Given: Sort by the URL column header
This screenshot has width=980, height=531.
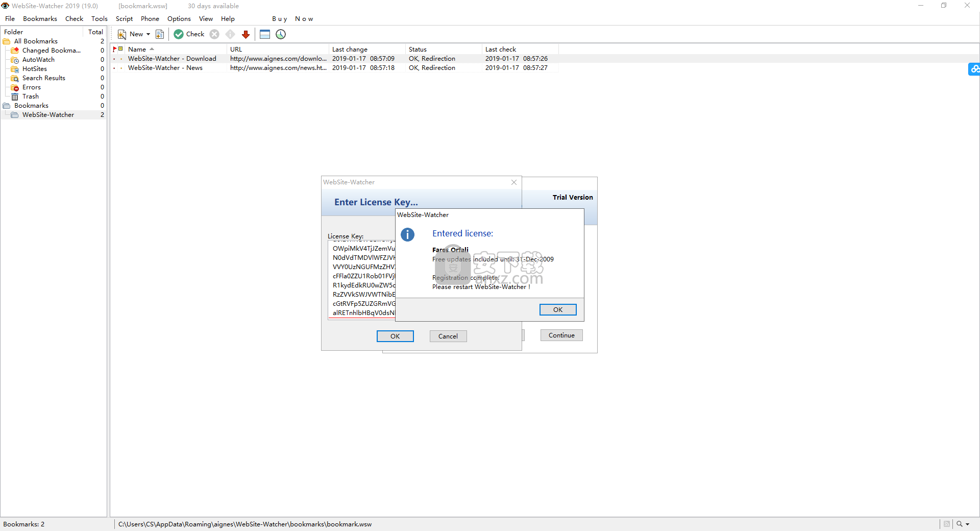Looking at the screenshot, I should (x=278, y=50).
